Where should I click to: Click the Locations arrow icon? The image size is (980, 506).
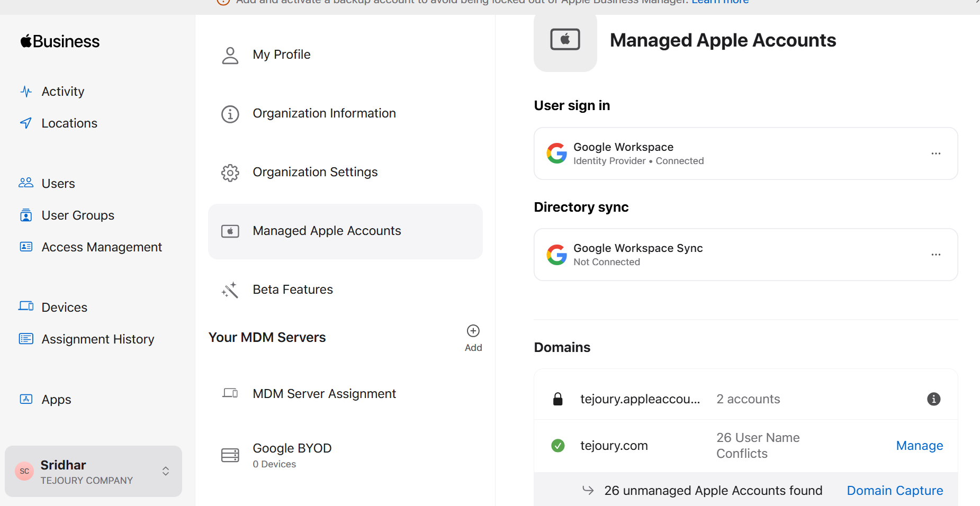point(26,123)
